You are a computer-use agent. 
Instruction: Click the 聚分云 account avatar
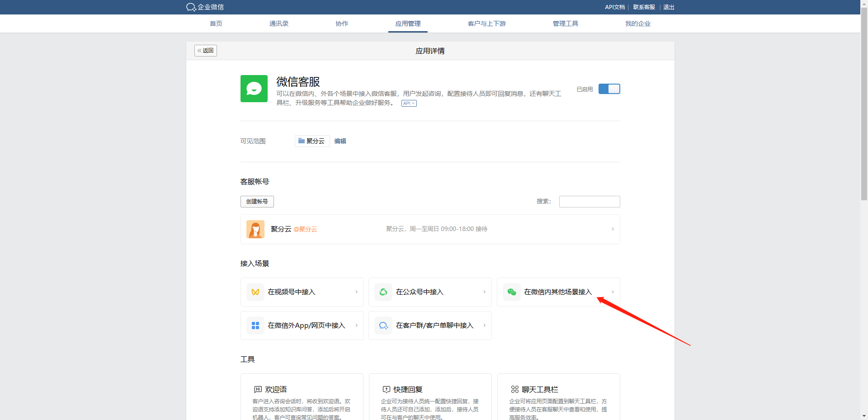click(x=255, y=229)
